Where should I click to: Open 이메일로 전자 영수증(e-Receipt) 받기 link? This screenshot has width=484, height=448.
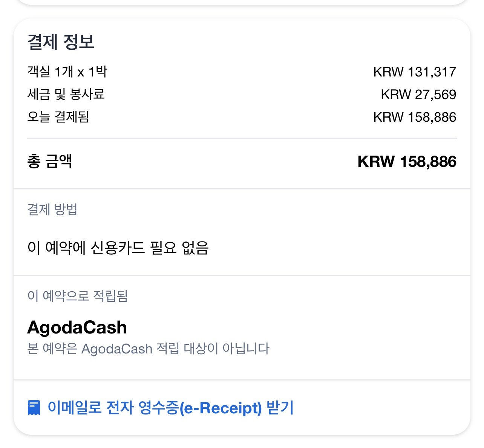(170, 408)
